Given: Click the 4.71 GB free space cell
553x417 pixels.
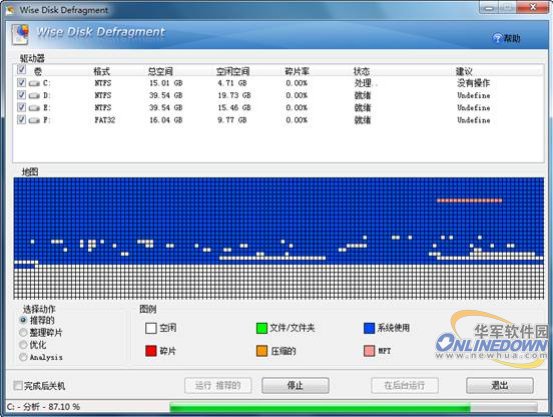Looking at the screenshot, I should 232,83.
